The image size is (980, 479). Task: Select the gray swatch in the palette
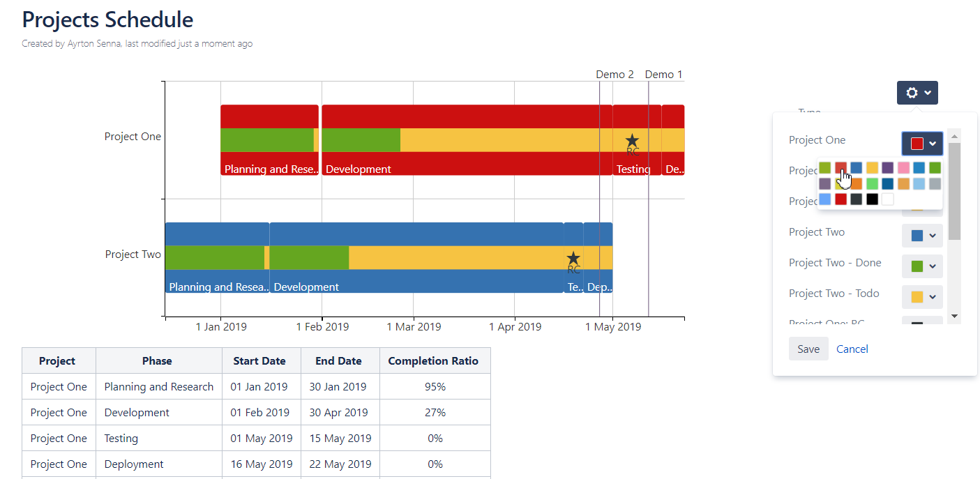click(935, 184)
